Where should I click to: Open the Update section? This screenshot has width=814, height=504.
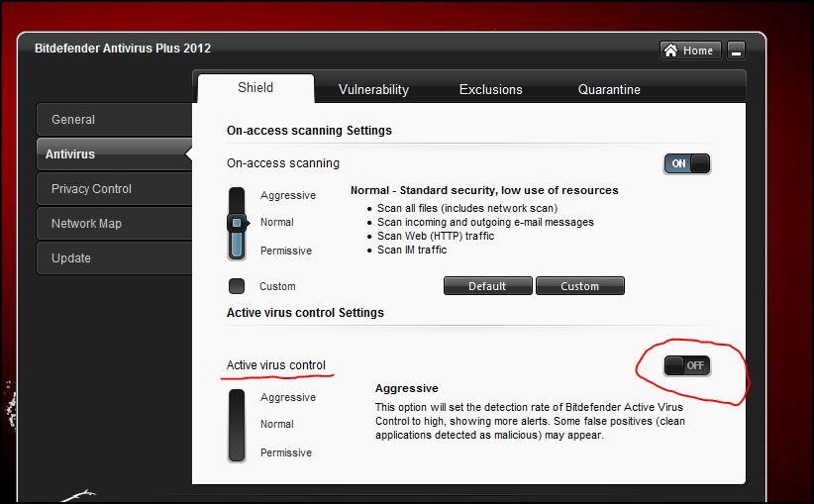114,258
